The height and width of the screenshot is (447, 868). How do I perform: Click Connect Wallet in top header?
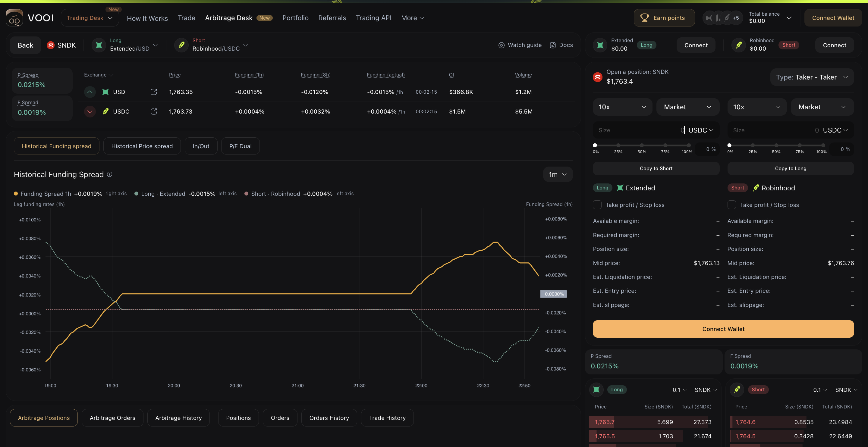(x=833, y=18)
